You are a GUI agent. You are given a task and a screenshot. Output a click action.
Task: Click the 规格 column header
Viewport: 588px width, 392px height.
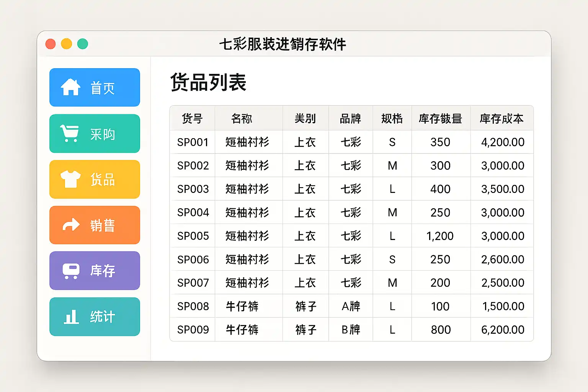tap(392, 119)
